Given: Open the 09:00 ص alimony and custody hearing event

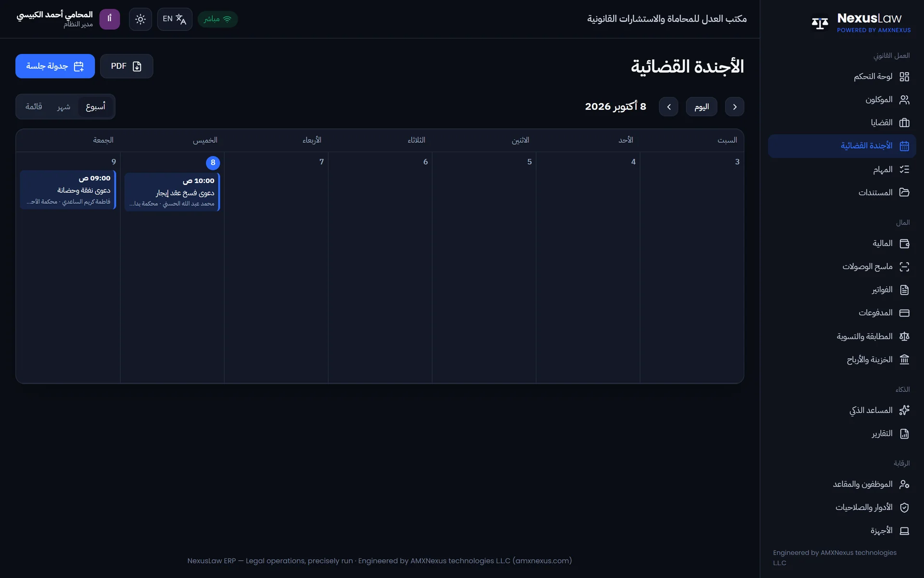Looking at the screenshot, I should (68, 190).
